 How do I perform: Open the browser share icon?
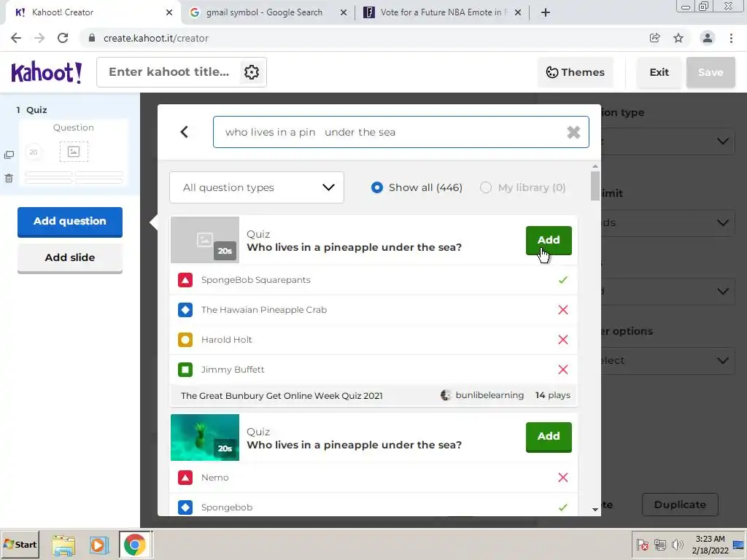(x=655, y=38)
